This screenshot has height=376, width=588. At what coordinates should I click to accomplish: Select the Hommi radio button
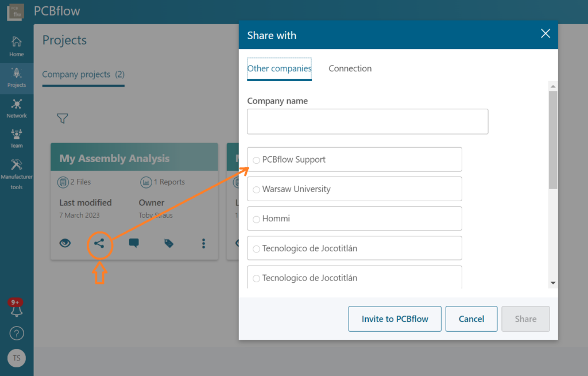point(256,220)
